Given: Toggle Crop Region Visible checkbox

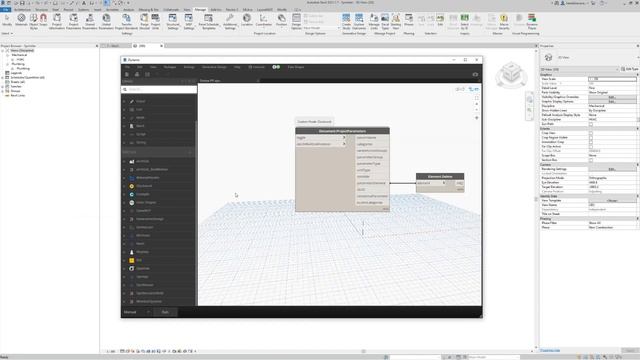Looking at the screenshot, I should click(x=591, y=138).
